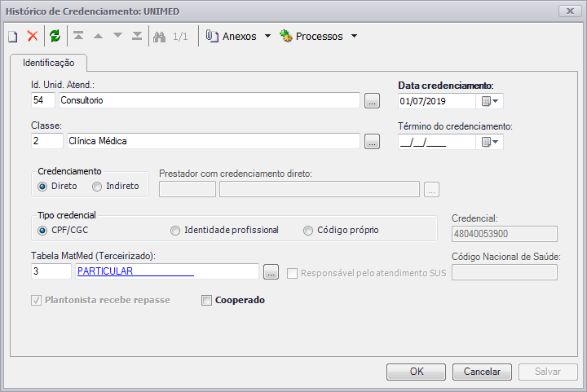587x392 pixels.
Task: Click the Clínica Médica description field
Action: coord(214,141)
